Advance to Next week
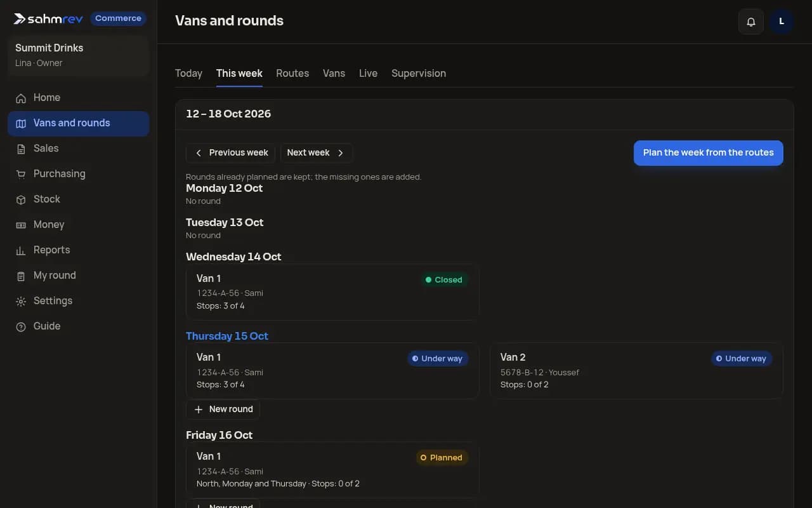 pyautogui.click(x=317, y=153)
